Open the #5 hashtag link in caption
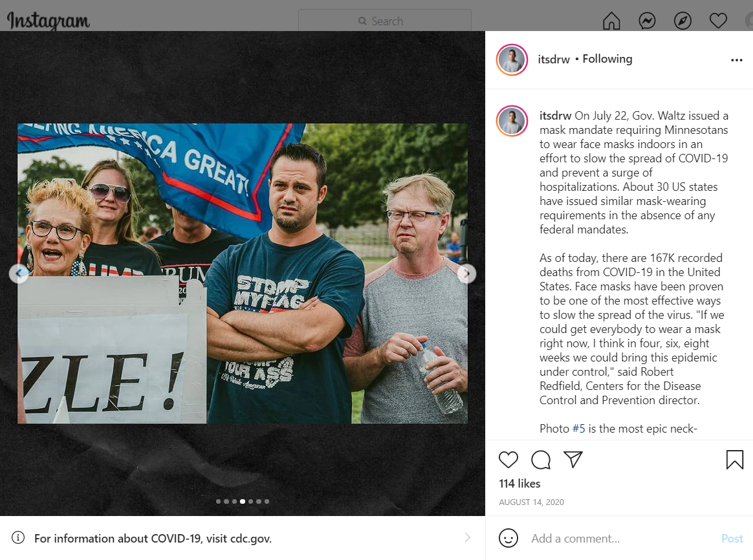753x560 pixels. click(x=578, y=429)
